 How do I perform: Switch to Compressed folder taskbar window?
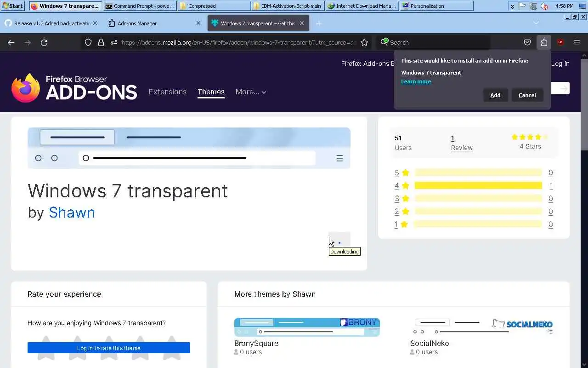pyautogui.click(x=214, y=6)
